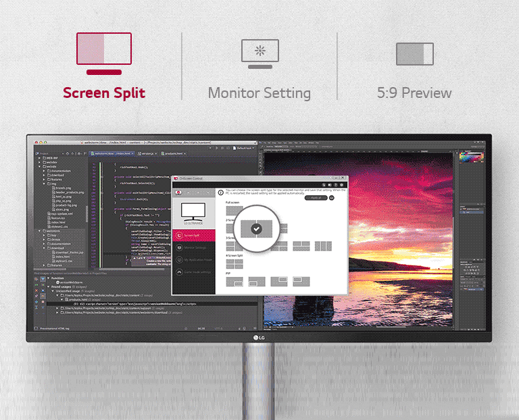
Task: Collapse the Function node in usages panel
Action: (49, 278)
